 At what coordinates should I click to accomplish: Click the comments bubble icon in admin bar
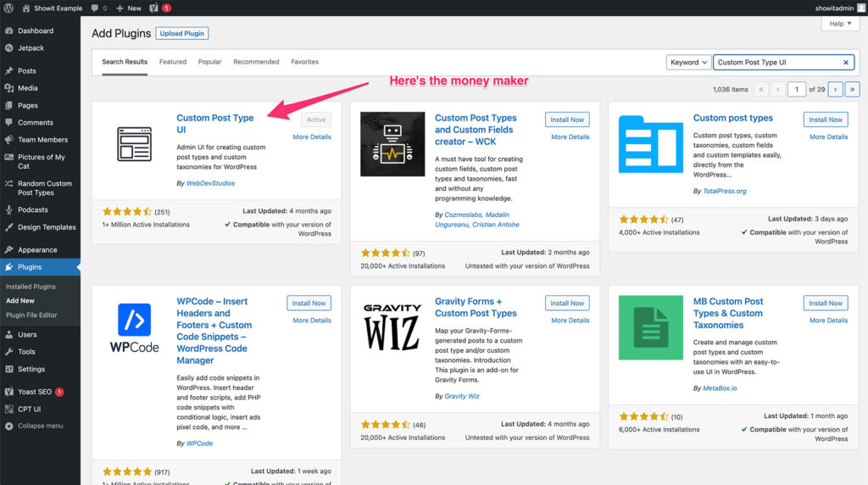(x=95, y=8)
